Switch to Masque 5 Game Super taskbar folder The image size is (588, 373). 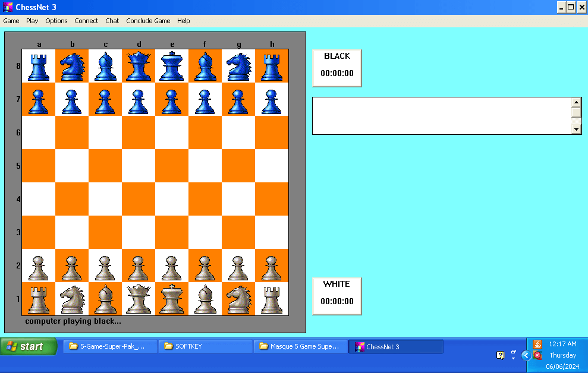[301, 346]
